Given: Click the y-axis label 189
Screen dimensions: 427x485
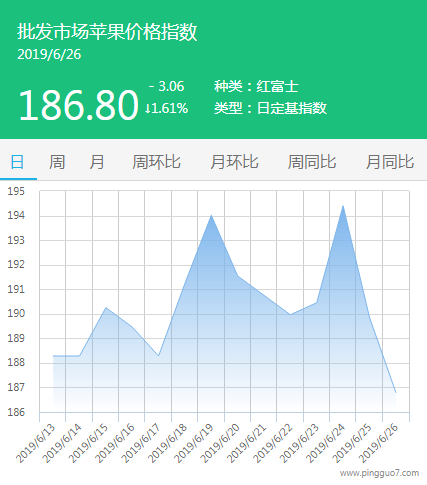Looking at the screenshot, I should (16, 338).
